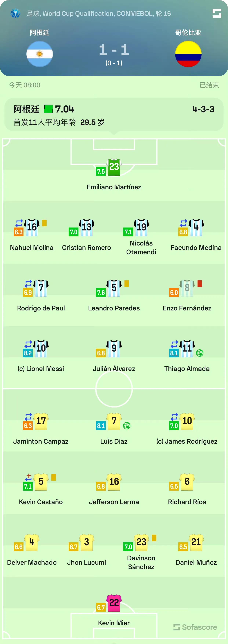Click the 1 - 1 match score

pyautogui.click(x=114, y=50)
